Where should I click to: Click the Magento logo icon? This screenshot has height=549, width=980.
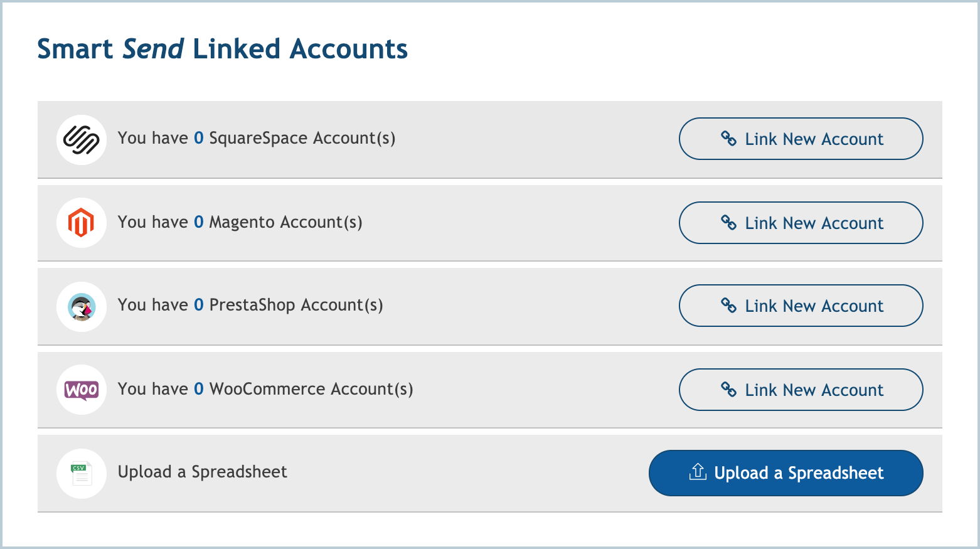82,223
